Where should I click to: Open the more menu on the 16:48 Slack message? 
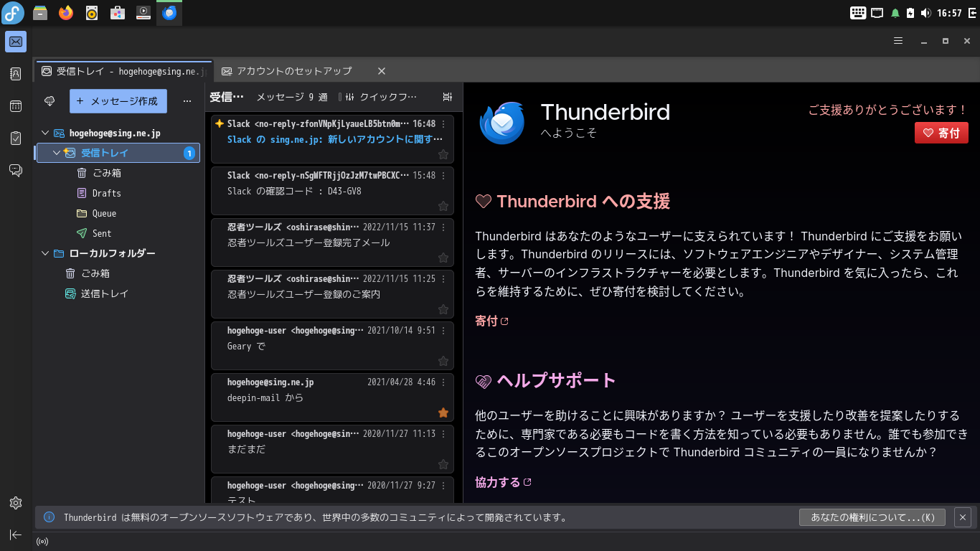(x=443, y=123)
